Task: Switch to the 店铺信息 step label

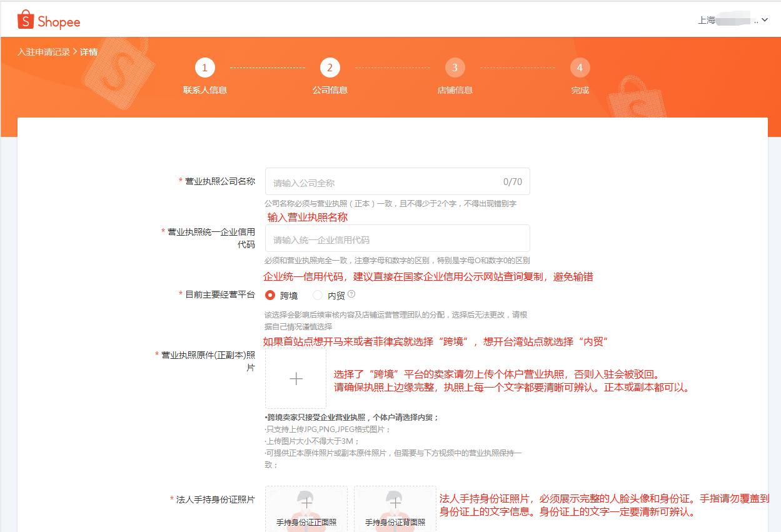Action: pyautogui.click(x=455, y=89)
